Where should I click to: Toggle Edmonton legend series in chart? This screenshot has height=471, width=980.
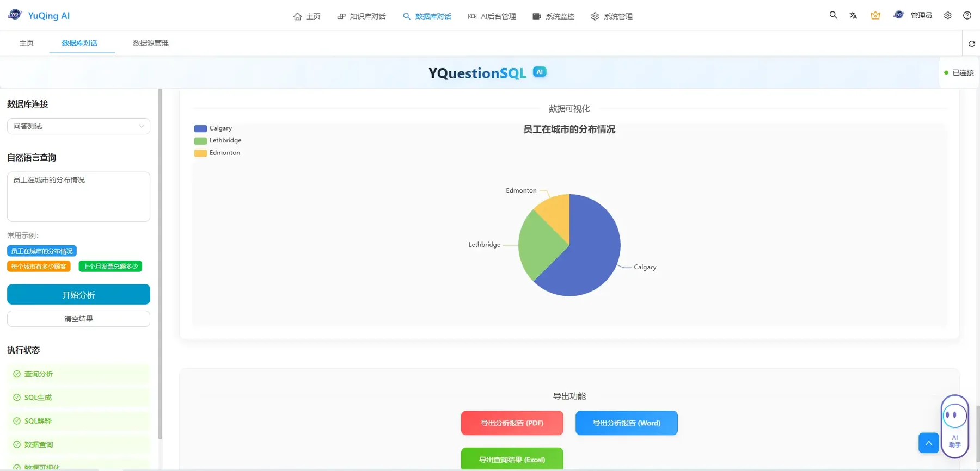pyautogui.click(x=217, y=153)
